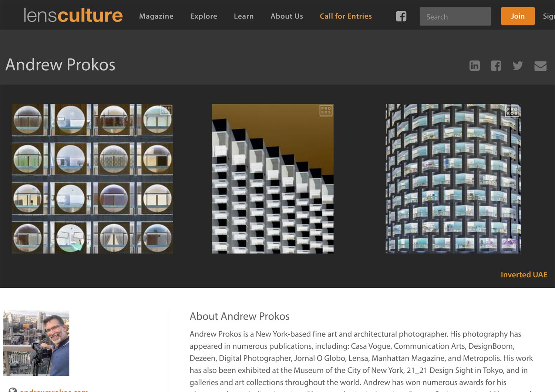The image size is (555, 392).
Task: Open the circular windows facade photo
Action: tap(92, 179)
